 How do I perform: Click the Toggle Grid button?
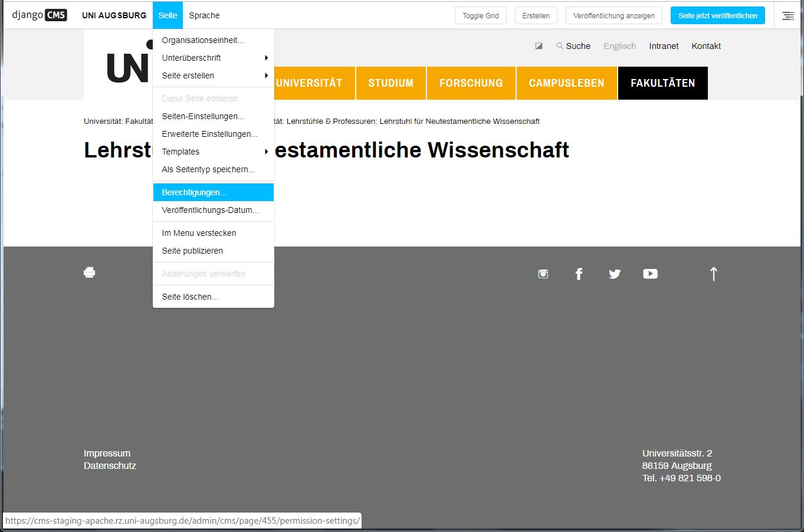click(x=481, y=16)
